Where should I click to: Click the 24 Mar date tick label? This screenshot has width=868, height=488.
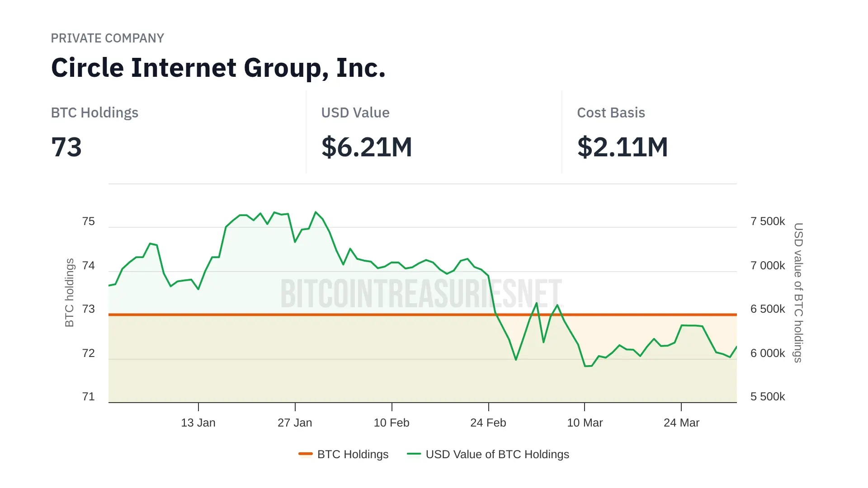681,423
